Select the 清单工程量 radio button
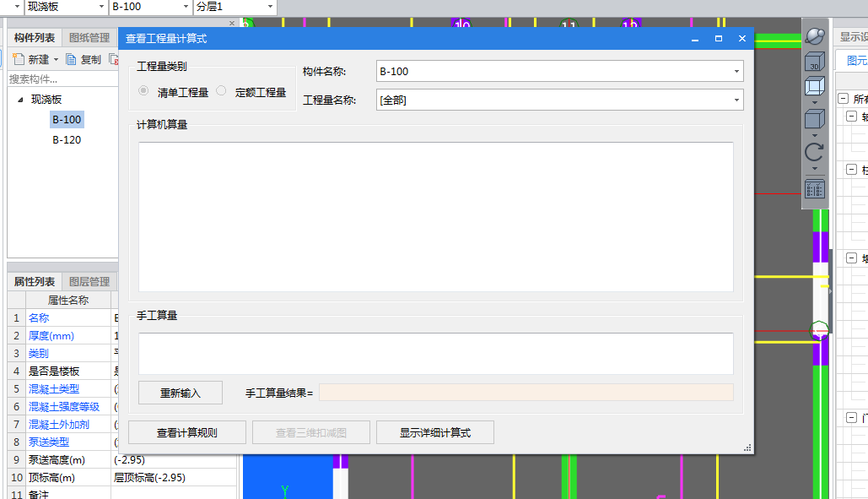 [x=143, y=91]
